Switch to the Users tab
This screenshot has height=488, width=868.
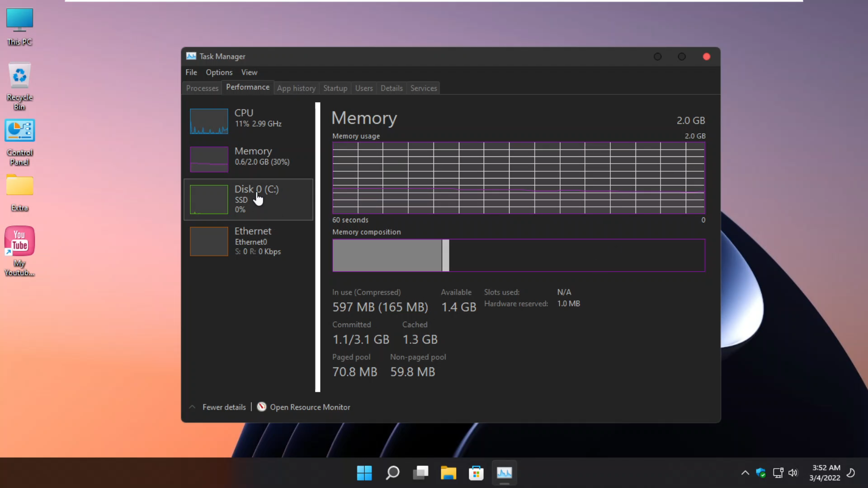(364, 88)
